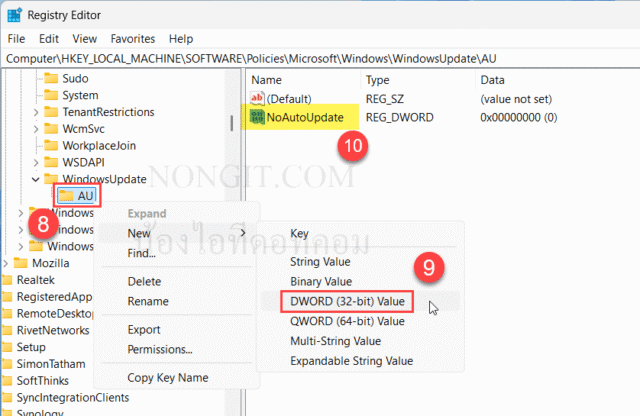Select the WcmSvc folder icon
Viewport: 640px width, 416px height.
point(51,129)
